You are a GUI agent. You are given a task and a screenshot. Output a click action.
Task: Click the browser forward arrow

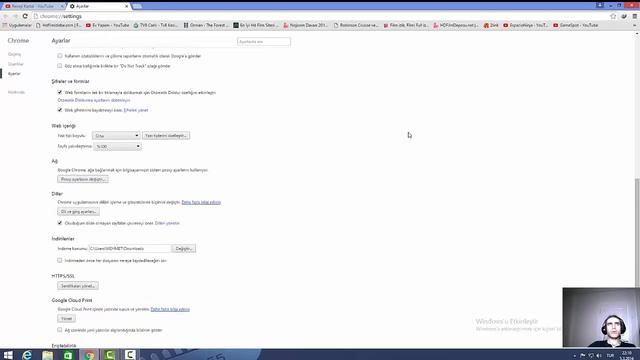point(15,16)
